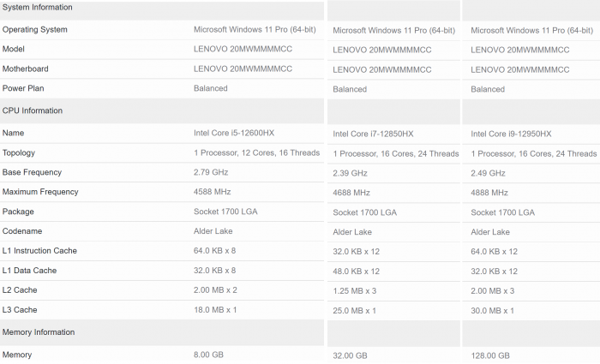600x364 pixels.
Task: Click the System Information section header
Action: click(x=38, y=8)
